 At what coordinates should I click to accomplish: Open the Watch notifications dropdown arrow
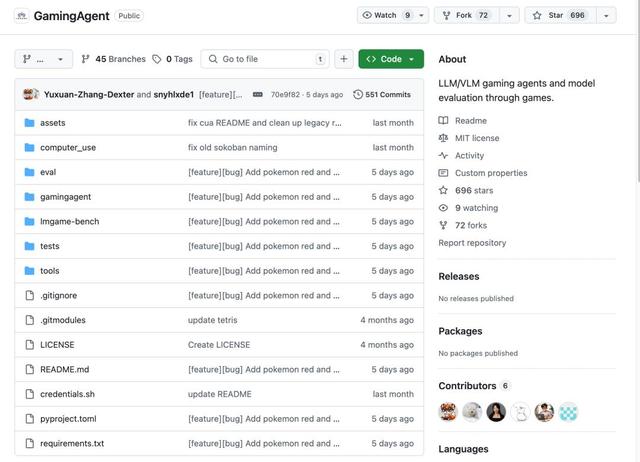point(421,16)
